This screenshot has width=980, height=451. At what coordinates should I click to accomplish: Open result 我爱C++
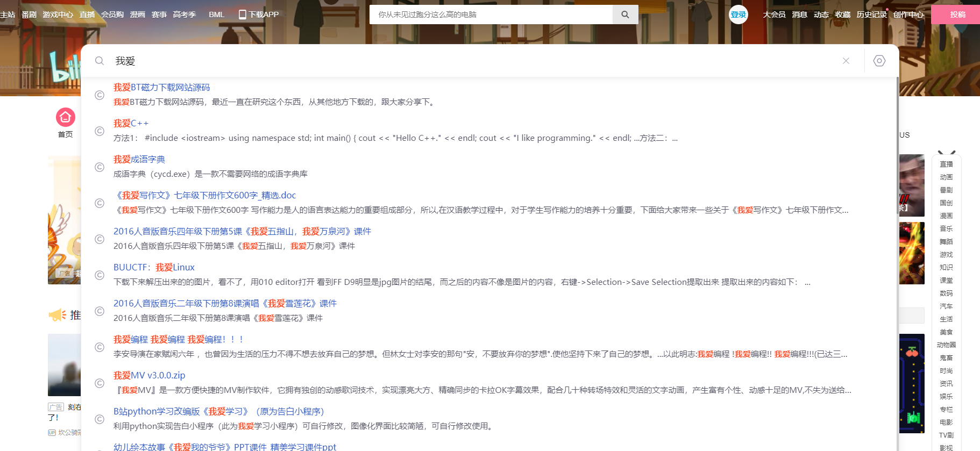pyautogui.click(x=131, y=124)
